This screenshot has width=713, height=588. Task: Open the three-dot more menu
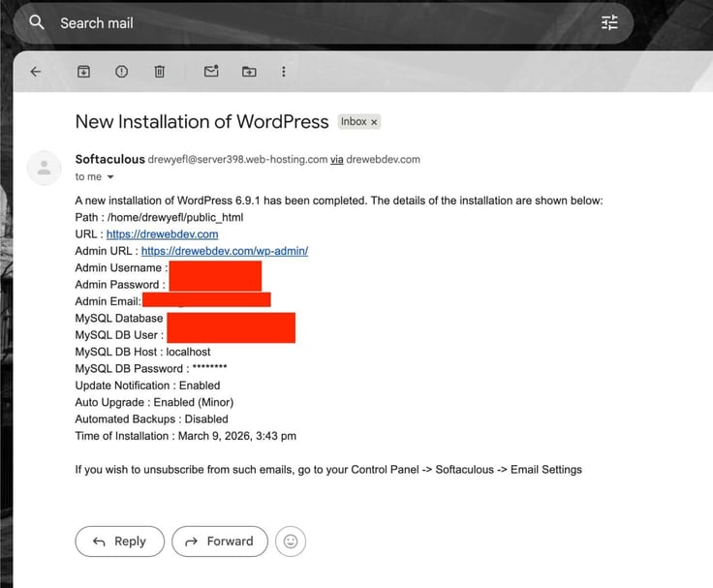click(284, 72)
